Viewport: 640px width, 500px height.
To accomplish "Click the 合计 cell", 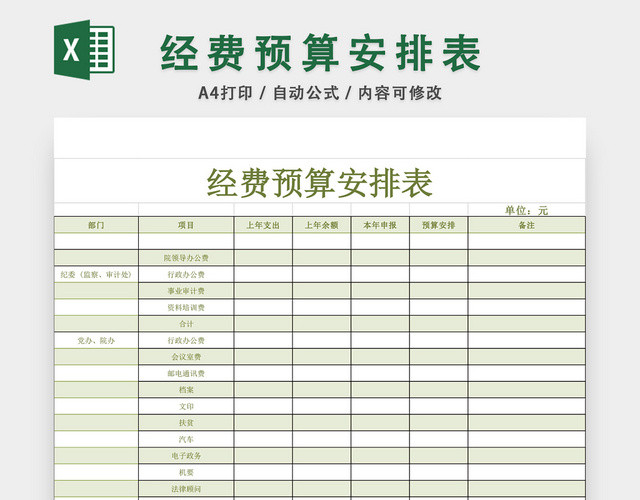I will click(x=186, y=324).
